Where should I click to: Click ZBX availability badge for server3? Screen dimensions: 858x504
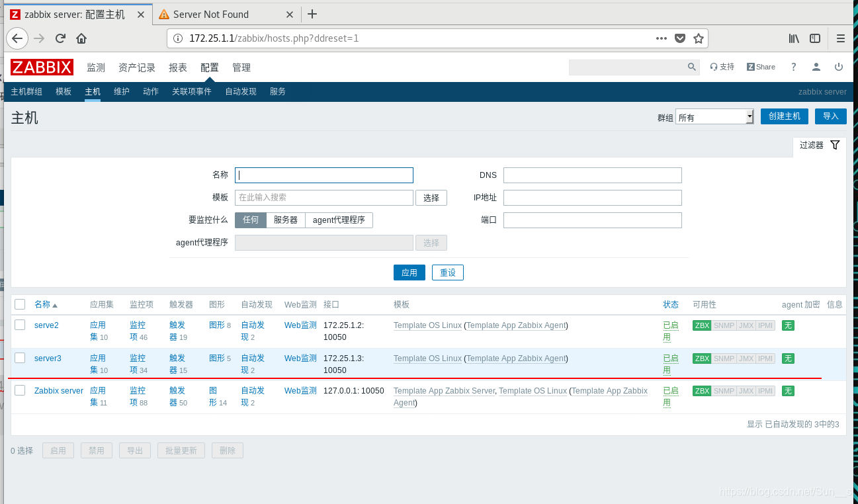[x=702, y=358]
